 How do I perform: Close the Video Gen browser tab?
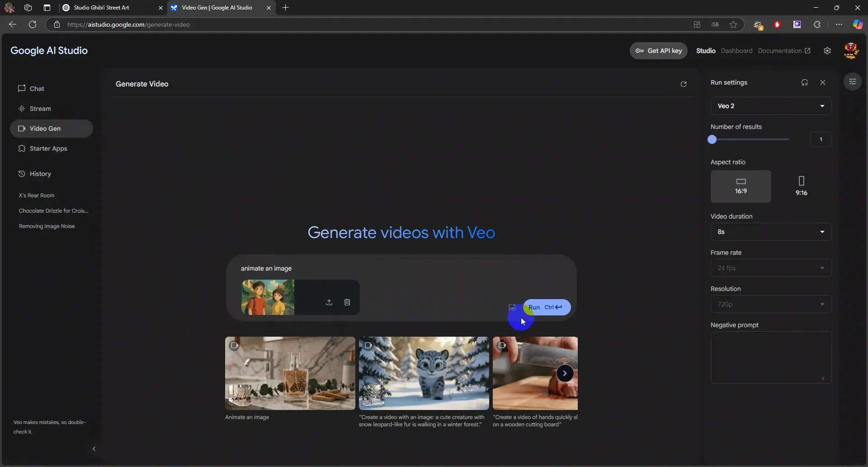[x=269, y=8]
